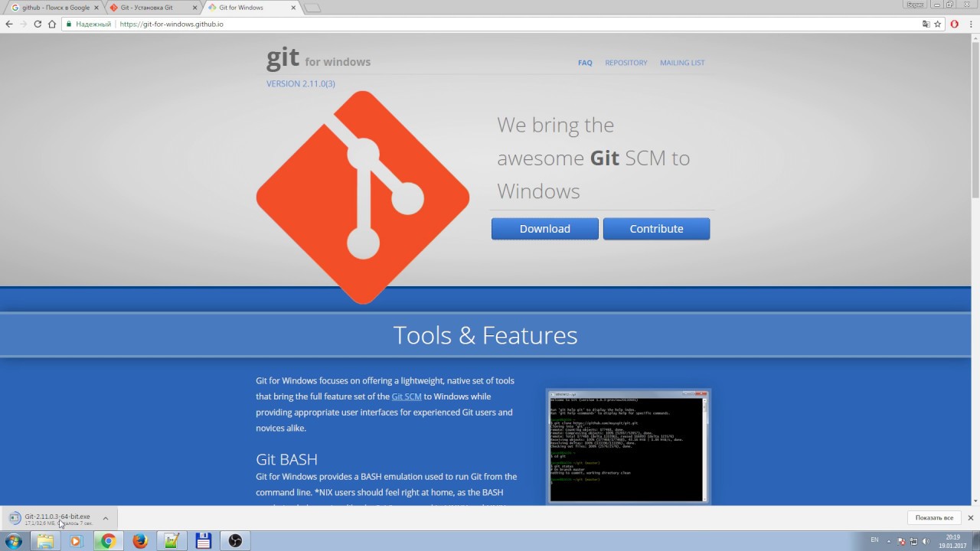The height and width of the screenshot is (551, 980).
Task: Click the Chrome user profile button
Action: 915,5
